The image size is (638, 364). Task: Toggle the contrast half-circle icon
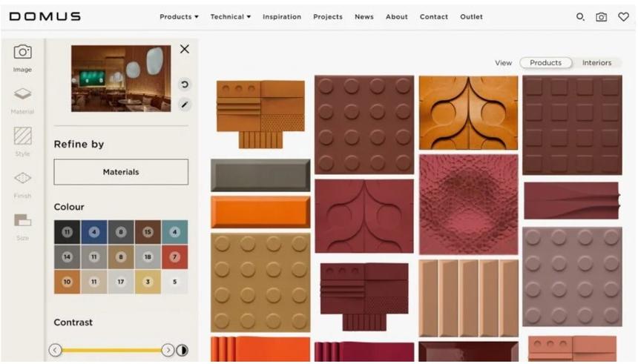(x=182, y=350)
